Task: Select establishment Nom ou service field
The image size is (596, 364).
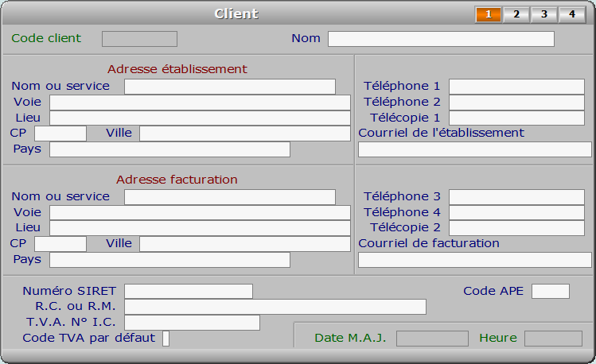Action: (x=230, y=87)
